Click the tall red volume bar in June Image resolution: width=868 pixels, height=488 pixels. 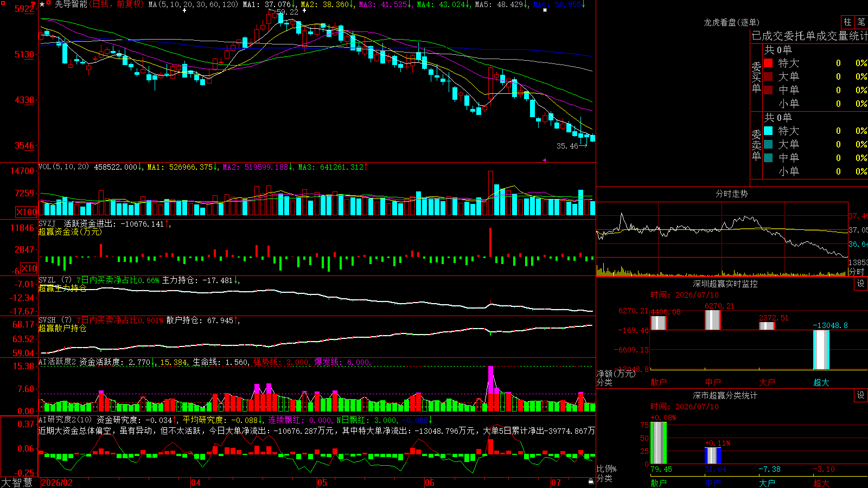point(491,193)
